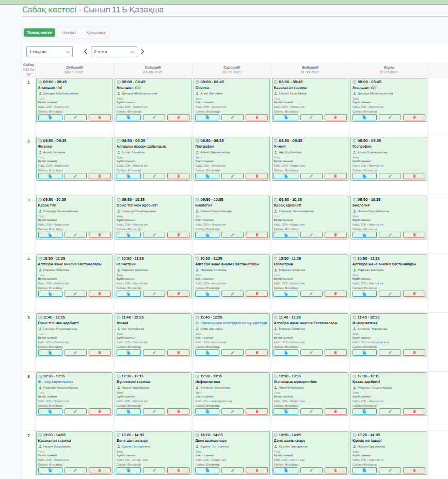This screenshot has height=479, width=448.
Task: Go to the previous week arrow
Action: click(x=86, y=52)
